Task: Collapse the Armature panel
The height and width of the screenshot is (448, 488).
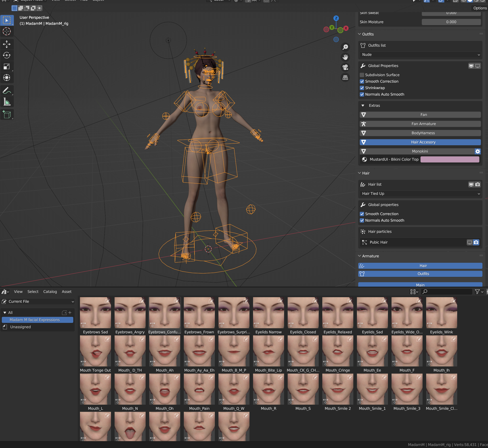Action: [360, 256]
